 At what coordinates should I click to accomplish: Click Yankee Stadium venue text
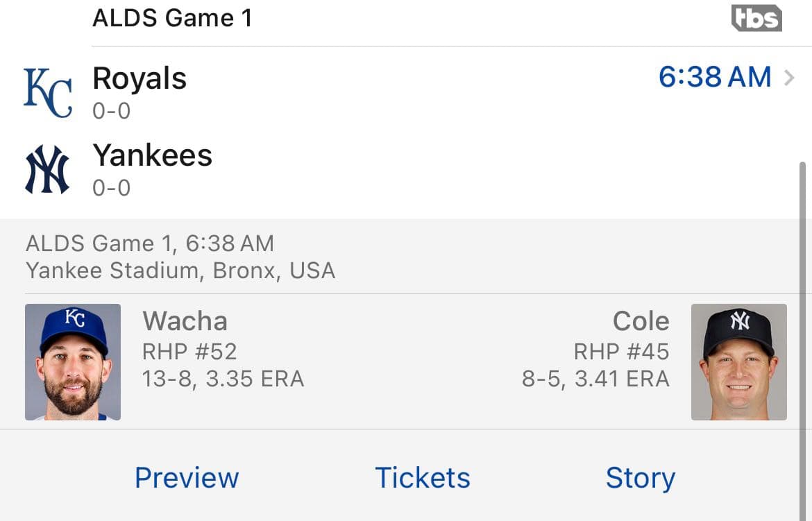(180, 271)
